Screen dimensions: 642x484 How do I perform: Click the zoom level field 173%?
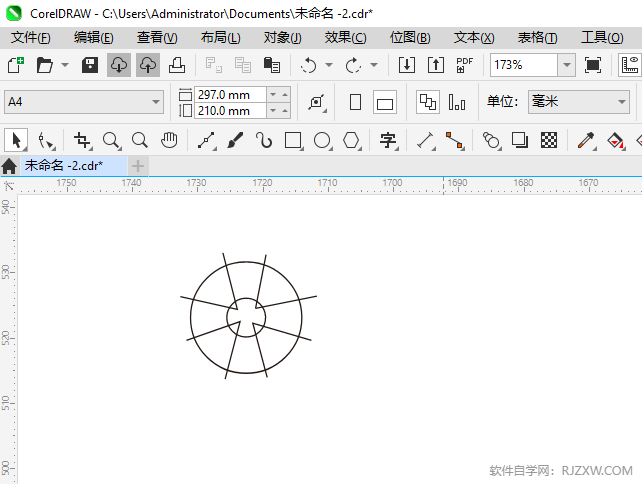[524, 65]
